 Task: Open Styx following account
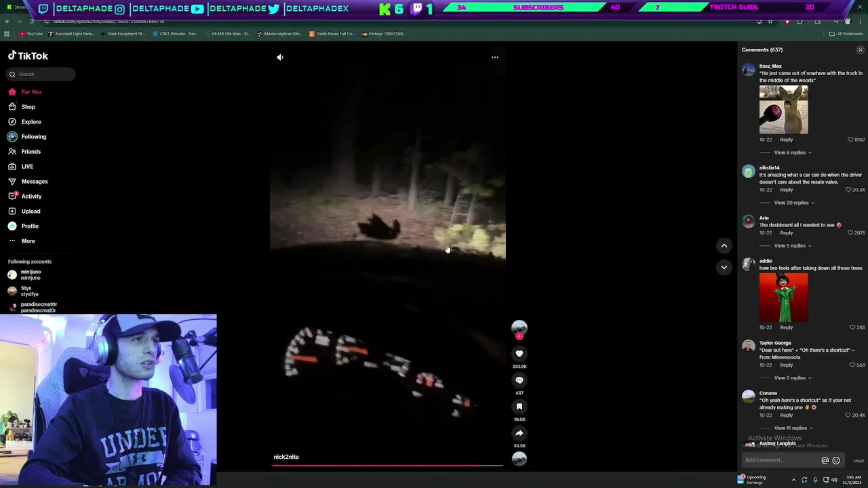pyautogui.click(x=23, y=291)
